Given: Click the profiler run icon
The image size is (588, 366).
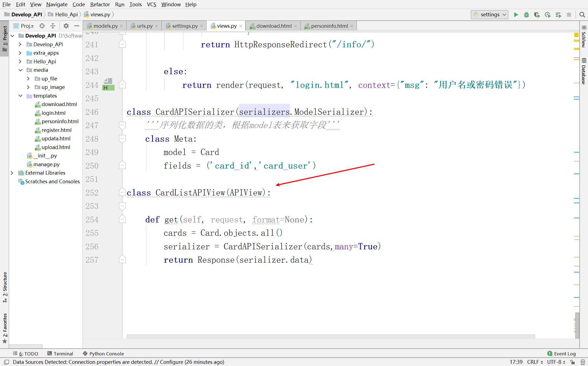Looking at the screenshot, I should click(x=547, y=15).
